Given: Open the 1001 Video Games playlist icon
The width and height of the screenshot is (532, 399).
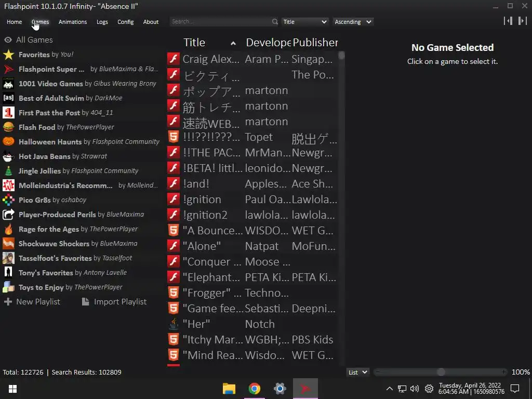Looking at the screenshot, I should (8, 84).
